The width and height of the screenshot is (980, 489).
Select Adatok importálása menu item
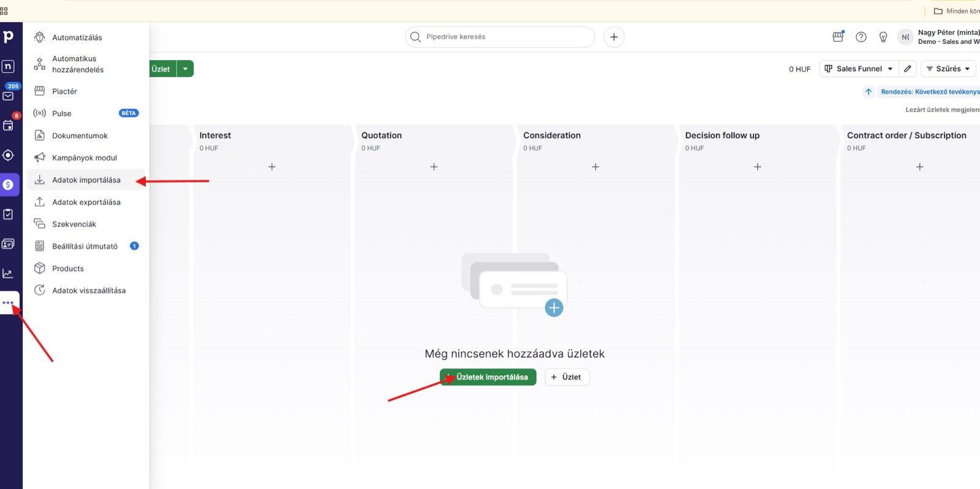pyautogui.click(x=86, y=180)
